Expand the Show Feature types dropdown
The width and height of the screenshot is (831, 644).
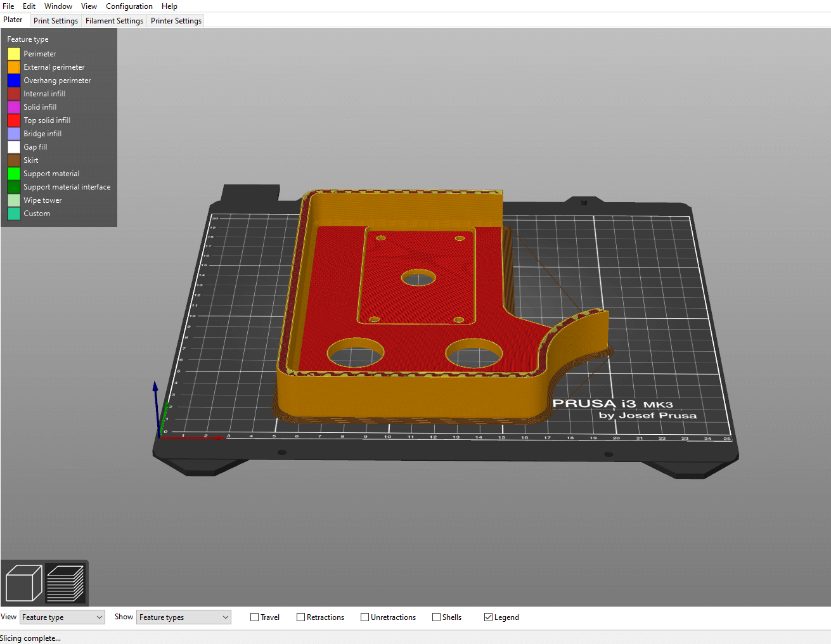click(x=184, y=617)
